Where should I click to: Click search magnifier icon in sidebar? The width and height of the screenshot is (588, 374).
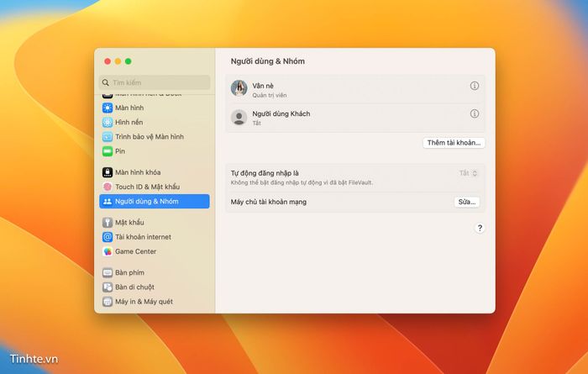click(x=105, y=82)
